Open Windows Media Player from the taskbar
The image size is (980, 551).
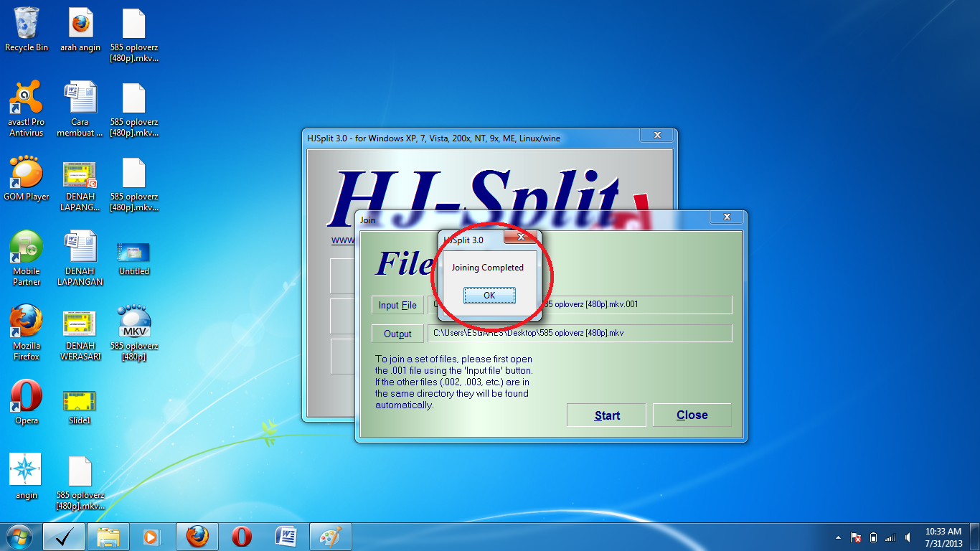pyautogui.click(x=152, y=537)
